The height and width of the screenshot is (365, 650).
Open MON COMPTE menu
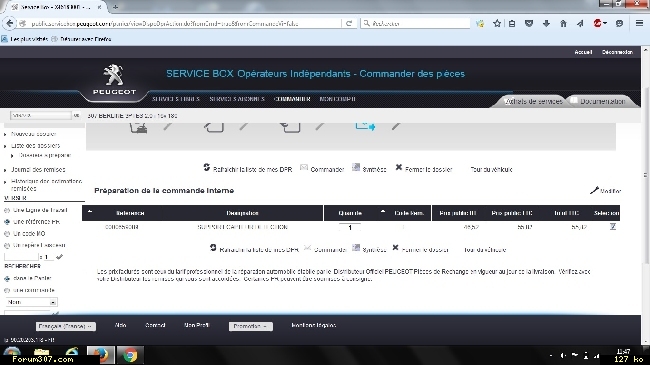[337, 99]
